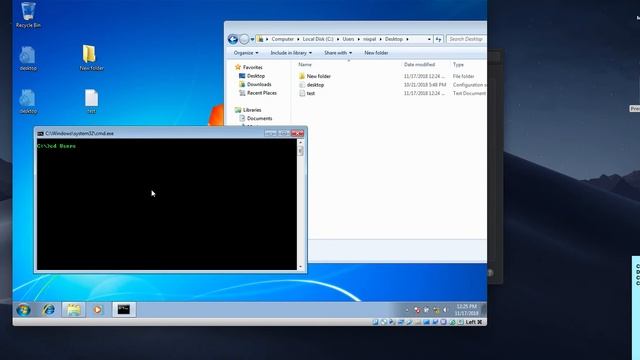Click Computer in the address breadcrumb
The image size is (640, 360).
[x=282, y=39]
